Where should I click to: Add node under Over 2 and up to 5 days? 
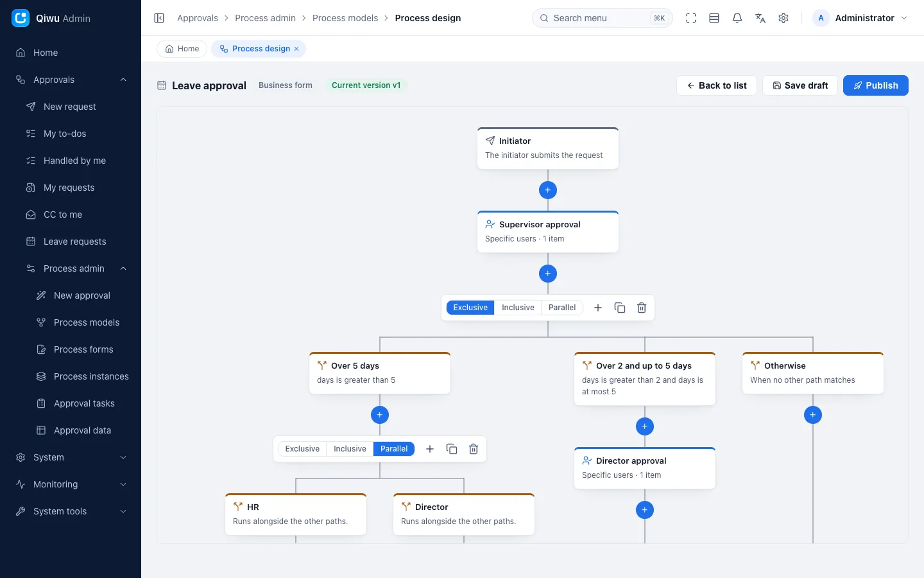(x=645, y=426)
